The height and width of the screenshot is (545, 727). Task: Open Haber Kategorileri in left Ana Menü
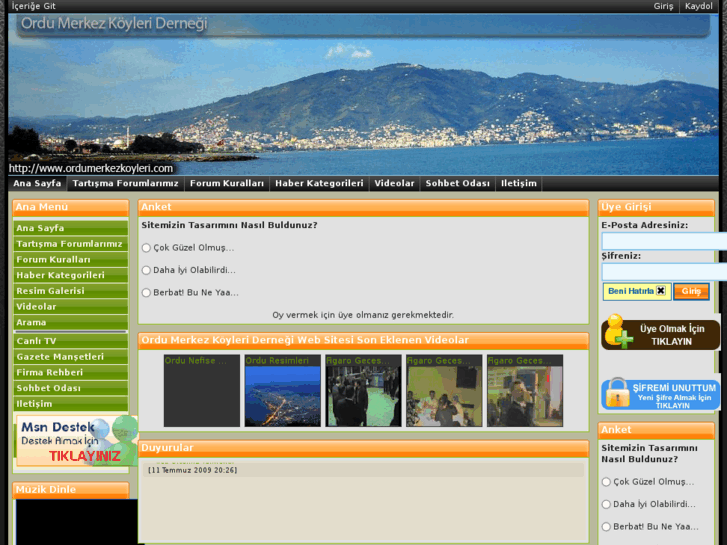point(71,275)
